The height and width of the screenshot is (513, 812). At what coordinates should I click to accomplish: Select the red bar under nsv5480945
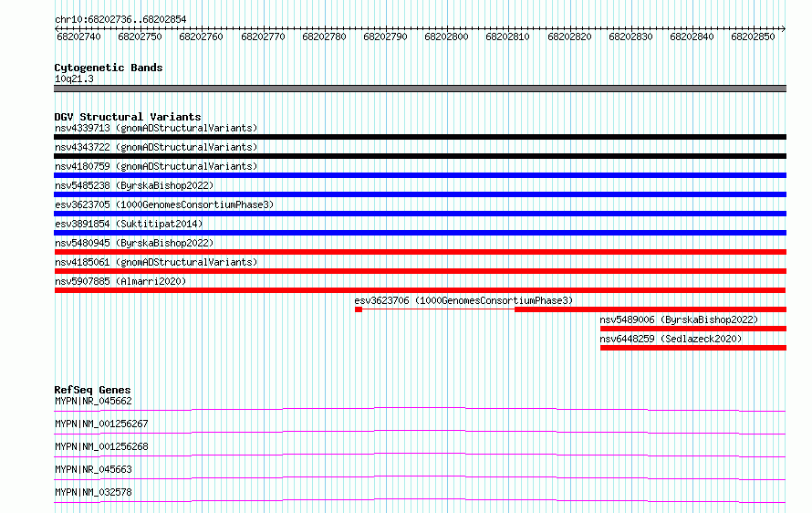point(420,252)
